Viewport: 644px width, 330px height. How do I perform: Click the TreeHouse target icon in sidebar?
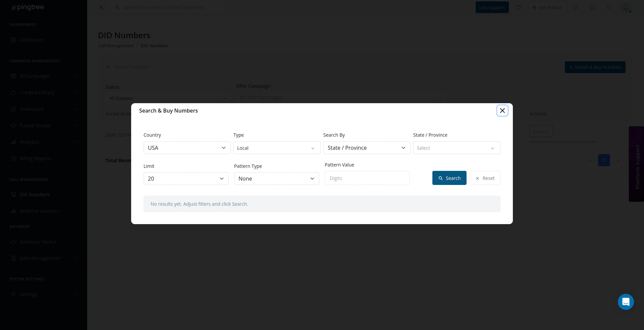pyautogui.click(x=13, y=109)
